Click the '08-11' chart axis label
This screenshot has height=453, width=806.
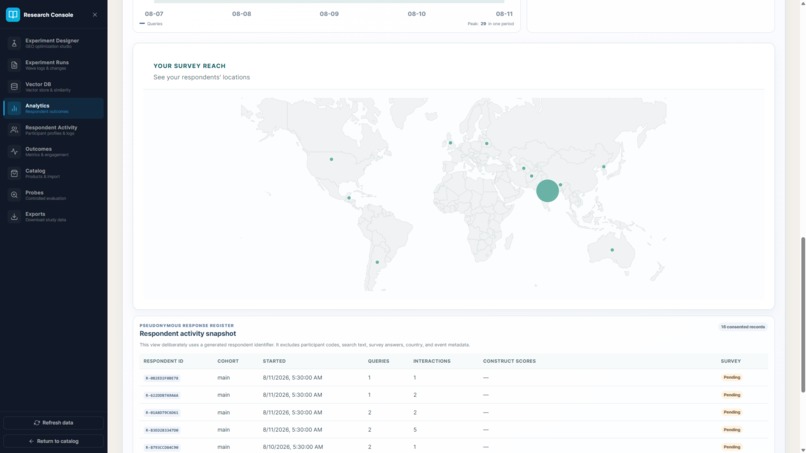coord(504,14)
